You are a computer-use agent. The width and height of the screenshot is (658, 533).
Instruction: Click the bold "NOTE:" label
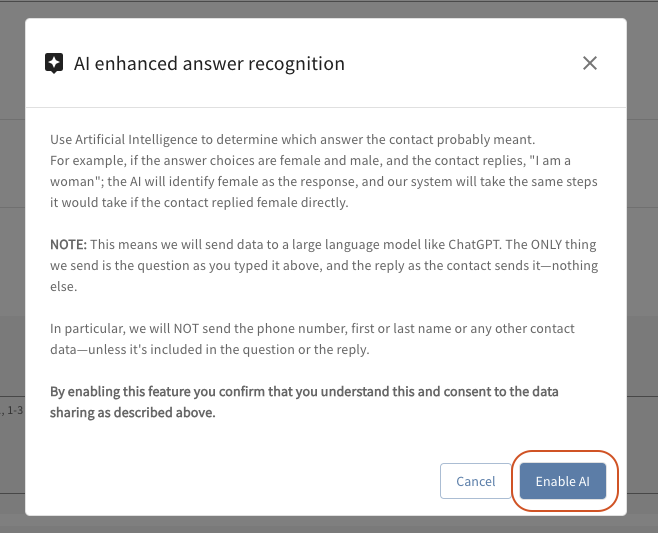click(70, 243)
